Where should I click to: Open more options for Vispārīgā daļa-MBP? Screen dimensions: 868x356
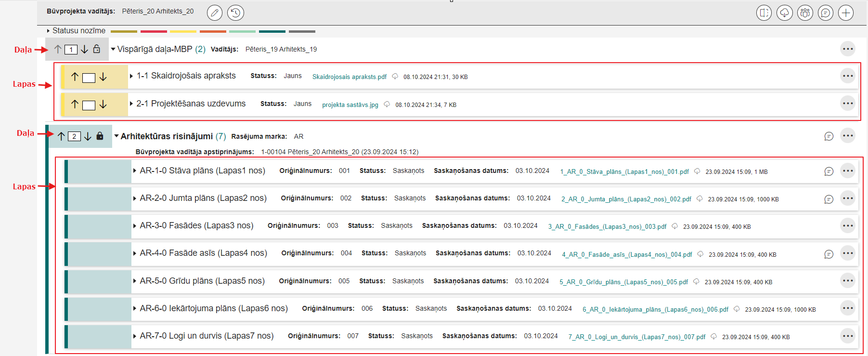848,49
